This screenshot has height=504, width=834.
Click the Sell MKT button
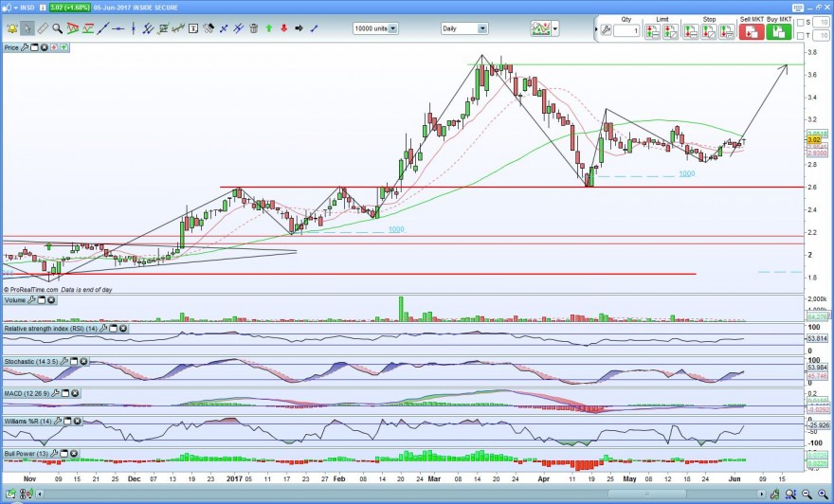click(752, 31)
